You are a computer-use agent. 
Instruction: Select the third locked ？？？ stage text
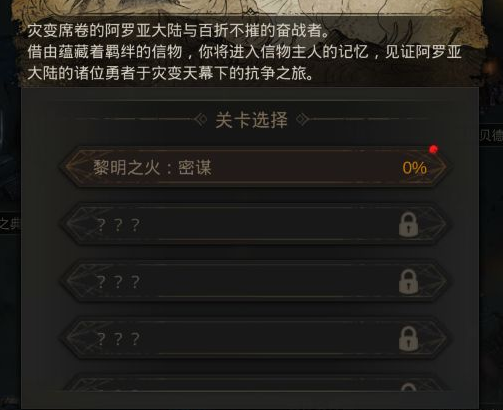(118, 339)
